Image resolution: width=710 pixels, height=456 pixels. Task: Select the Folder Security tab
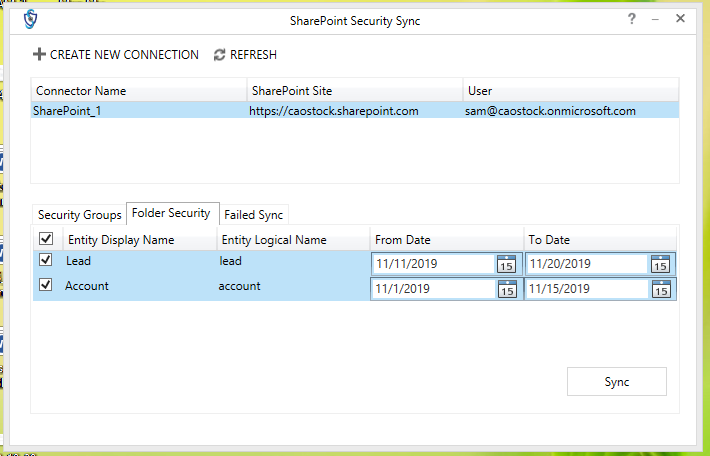pos(172,213)
